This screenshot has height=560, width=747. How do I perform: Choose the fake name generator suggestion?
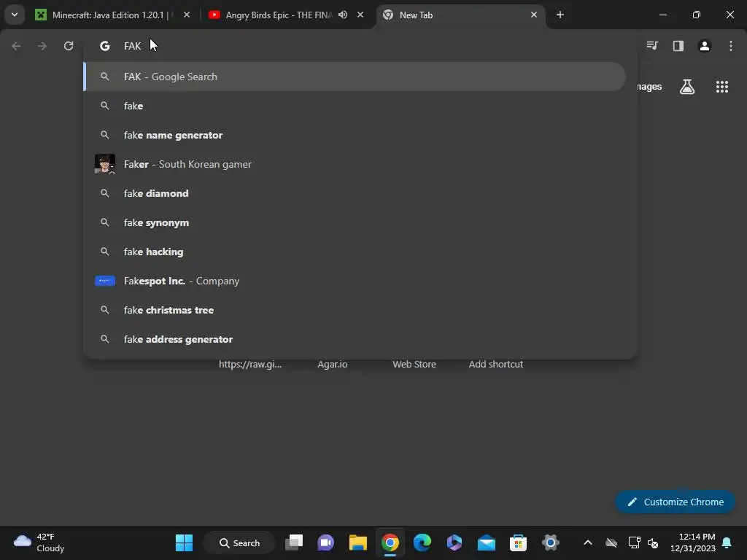[355, 135]
